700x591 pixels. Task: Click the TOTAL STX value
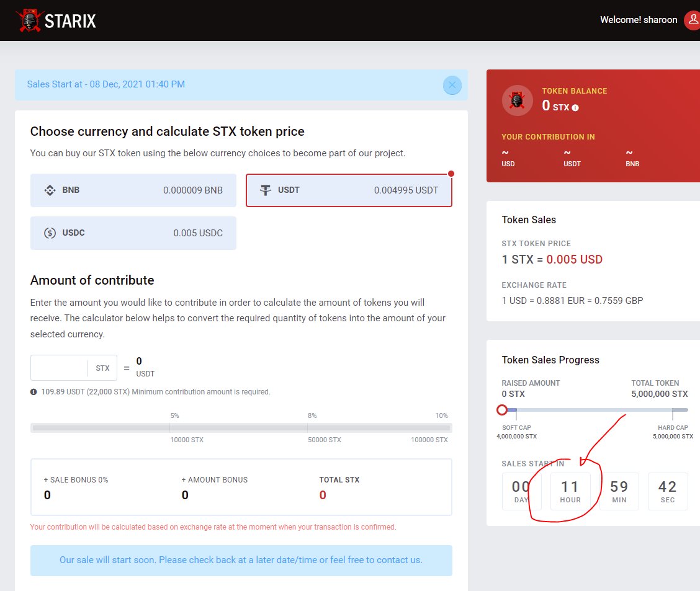click(323, 495)
